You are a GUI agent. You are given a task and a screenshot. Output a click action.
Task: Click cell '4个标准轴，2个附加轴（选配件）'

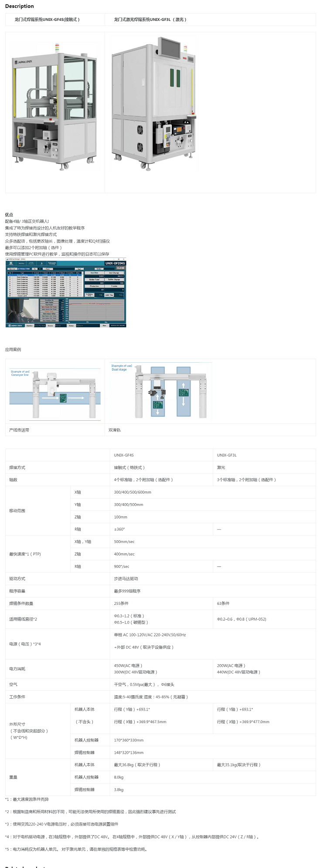pos(143,480)
